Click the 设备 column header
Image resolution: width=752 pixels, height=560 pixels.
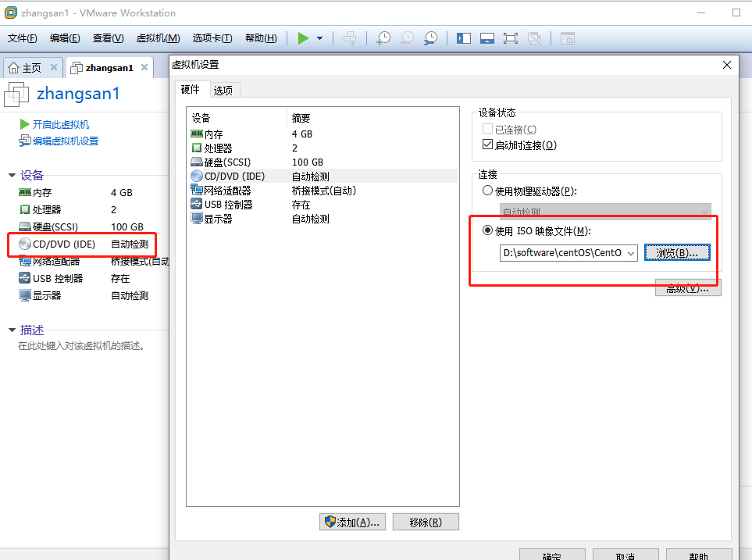point(237,118)
